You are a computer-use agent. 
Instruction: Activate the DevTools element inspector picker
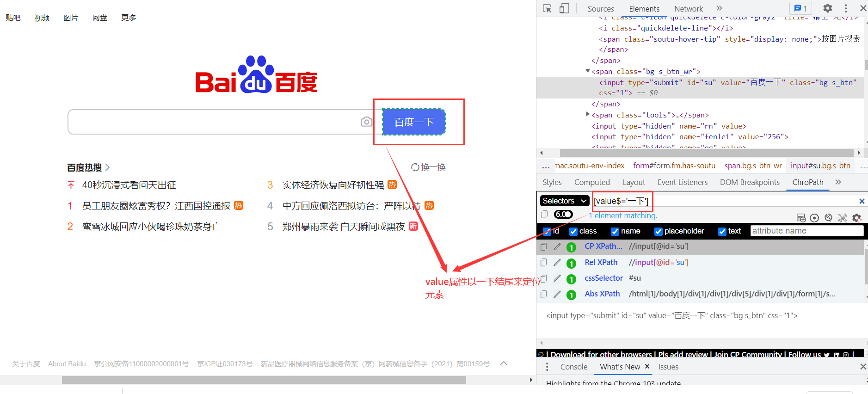point(547,8)
